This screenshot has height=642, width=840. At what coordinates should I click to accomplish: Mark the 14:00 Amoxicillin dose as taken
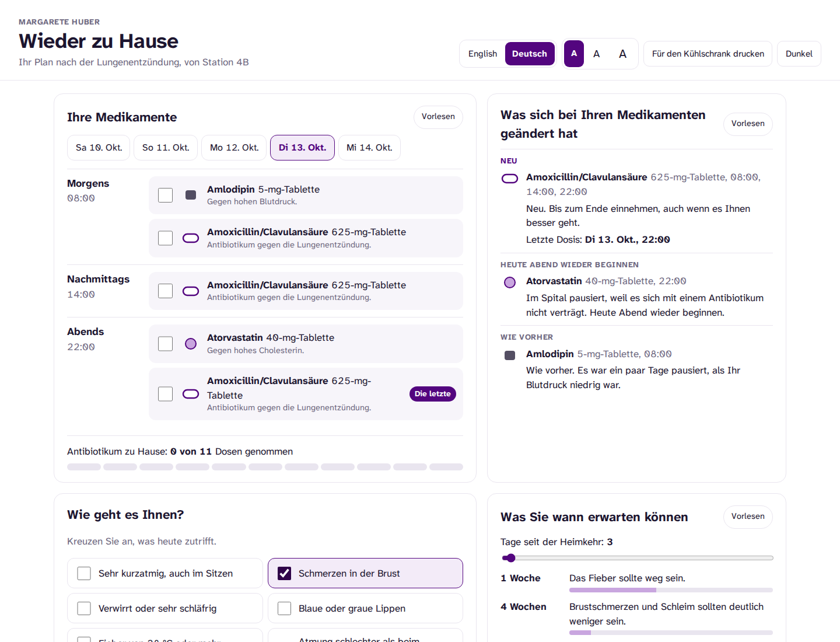[x=166, y=291]
